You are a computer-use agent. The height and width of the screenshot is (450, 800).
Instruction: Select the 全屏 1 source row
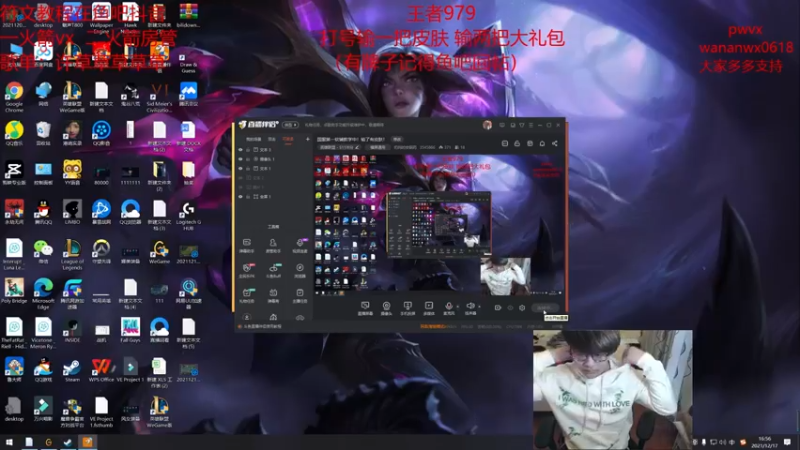pyautogui.click(x=273, y=196)
